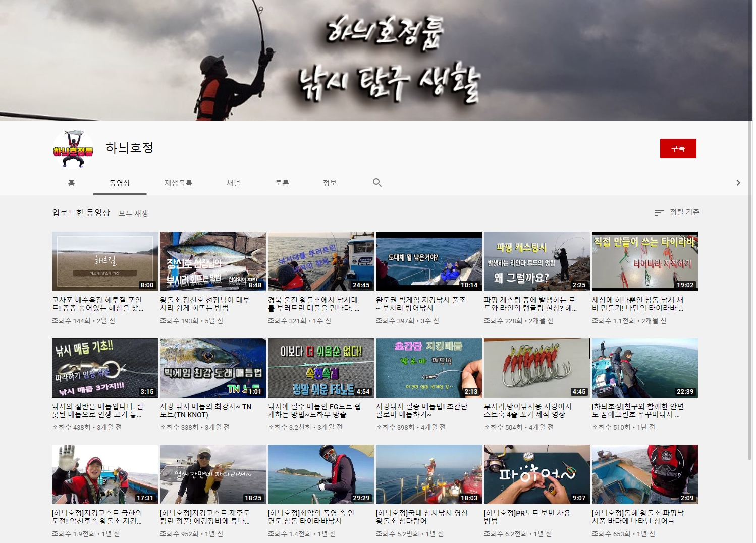
Task: Open the 4:45 assist hooks video thumbnail
Action: [x=536, y=368]
